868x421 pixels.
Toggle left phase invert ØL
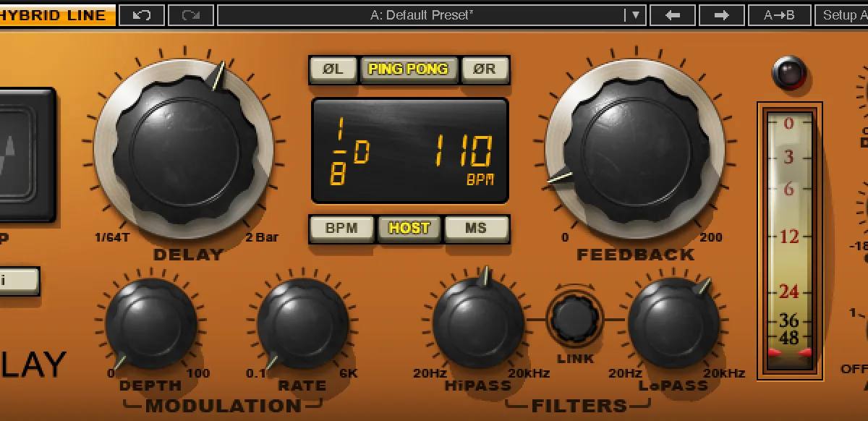(333, 69)
